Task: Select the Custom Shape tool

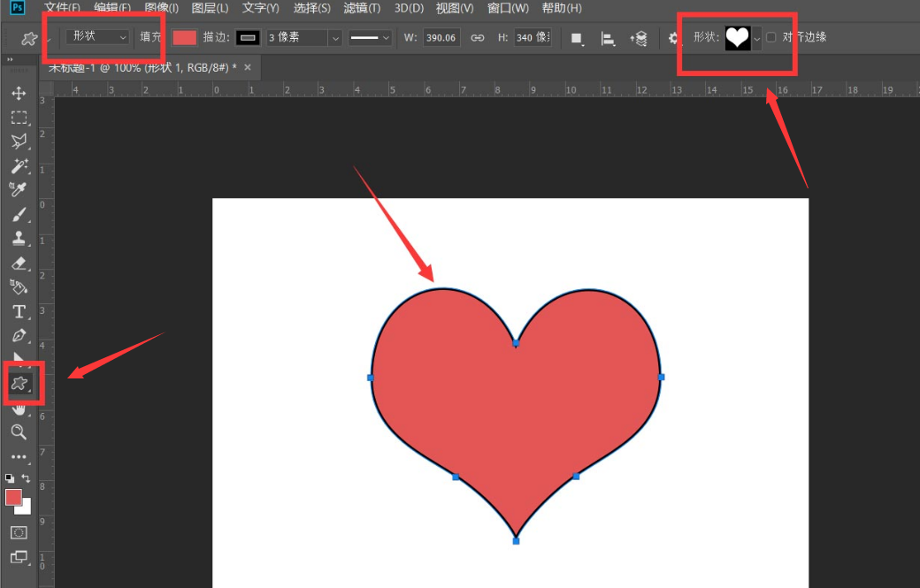Action: (x=19, y=383)
